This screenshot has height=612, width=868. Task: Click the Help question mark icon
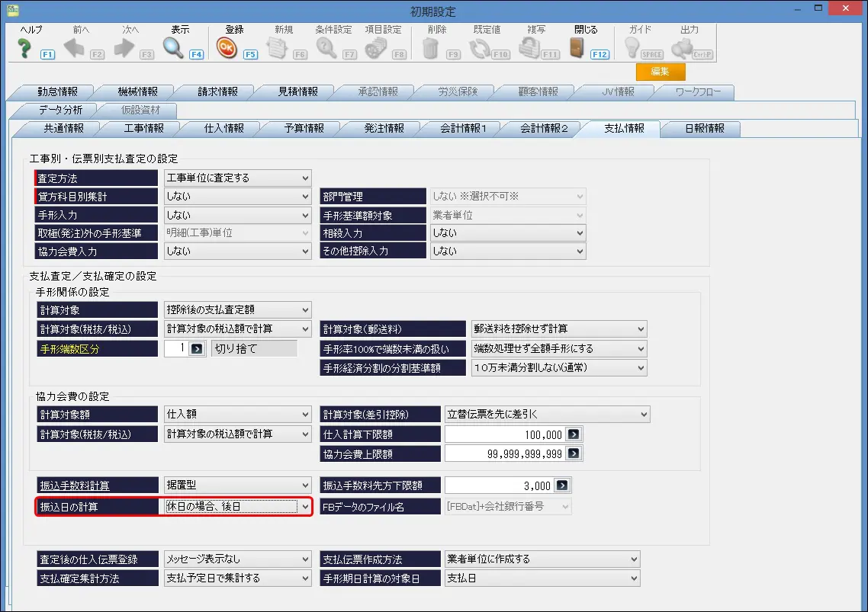point(24,49)
